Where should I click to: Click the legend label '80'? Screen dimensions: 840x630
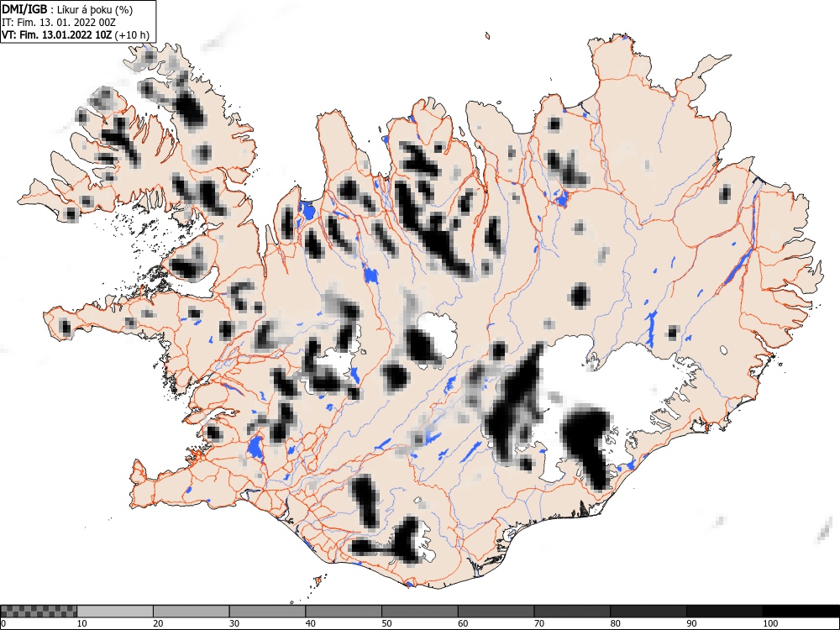tap(615, 623)
